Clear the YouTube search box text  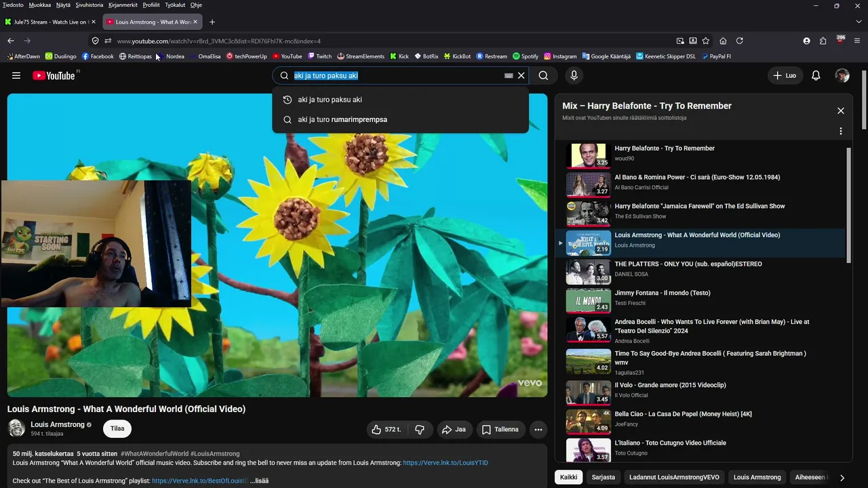click(x=521, y=76)
